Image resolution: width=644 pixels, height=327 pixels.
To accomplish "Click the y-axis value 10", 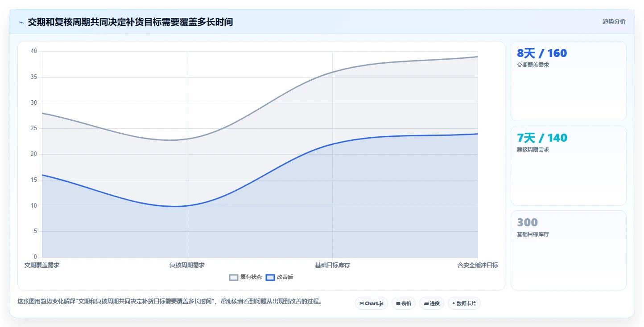I will coord(34,206).
